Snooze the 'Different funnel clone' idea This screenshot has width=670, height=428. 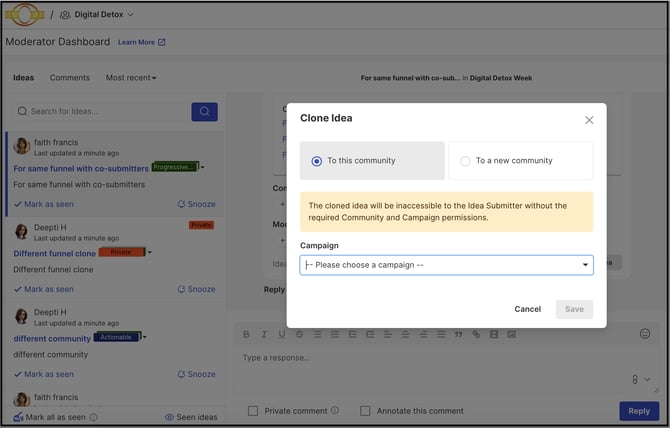[197, 289]
